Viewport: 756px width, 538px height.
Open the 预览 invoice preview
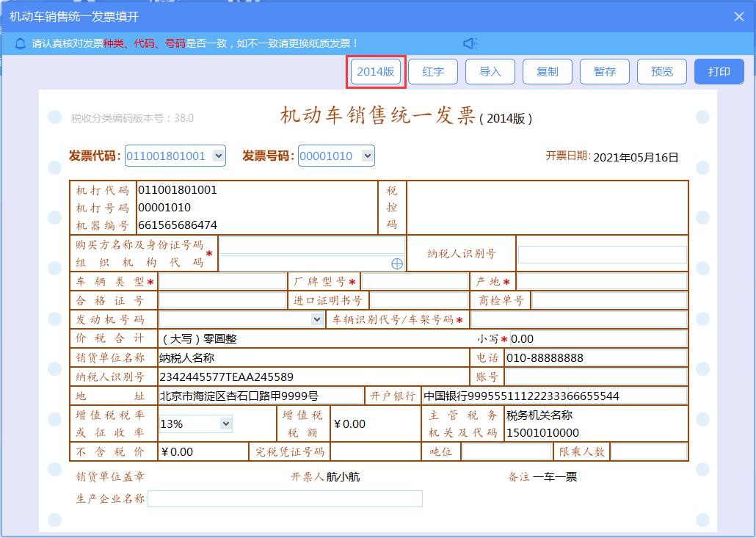pos(661,71)
